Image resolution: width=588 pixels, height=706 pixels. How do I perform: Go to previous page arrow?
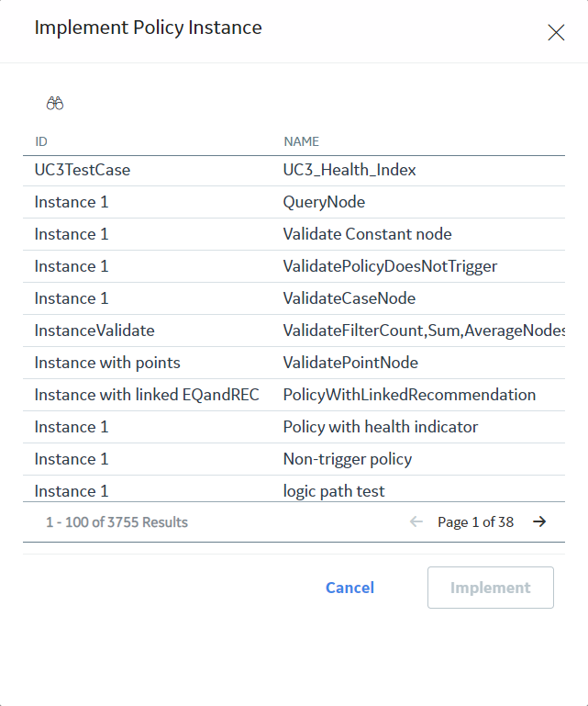(x=416, y=521)
